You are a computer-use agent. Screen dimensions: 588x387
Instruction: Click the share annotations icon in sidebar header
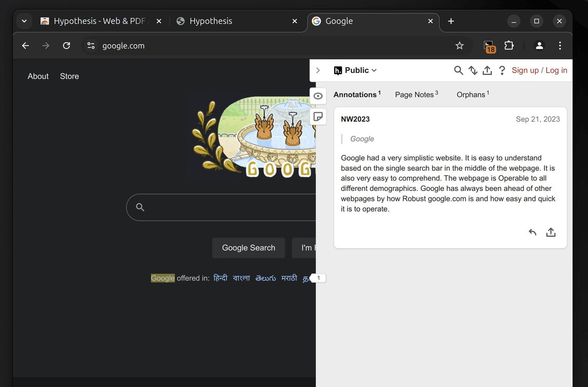(x=487, y=70)
